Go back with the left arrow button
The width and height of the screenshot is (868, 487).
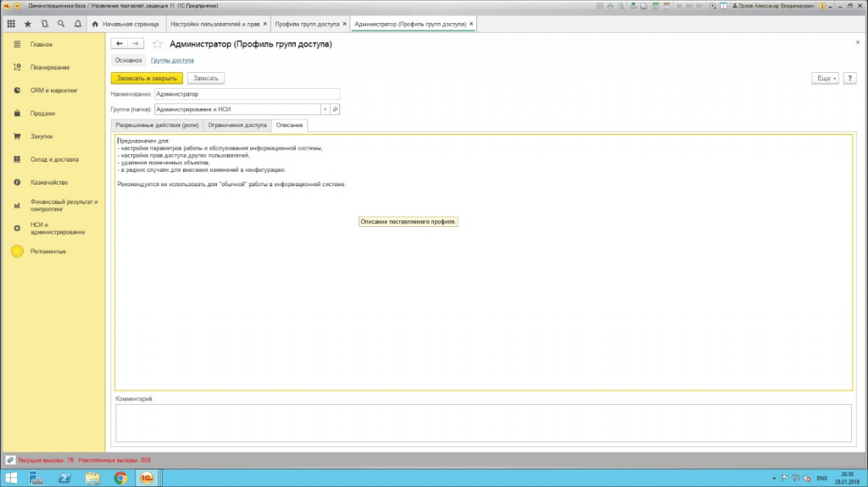point(120,44)
